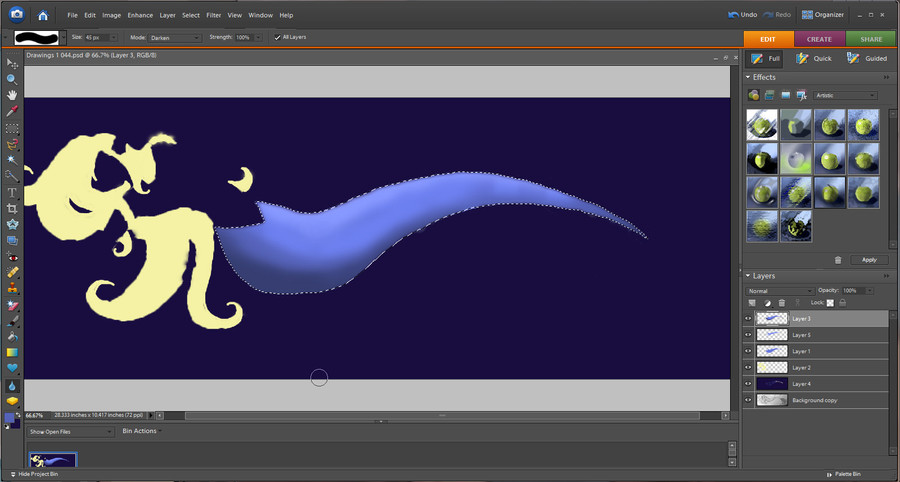Select the Rectangular Marquee tool
900x482 pixels.
coord(12,128)
